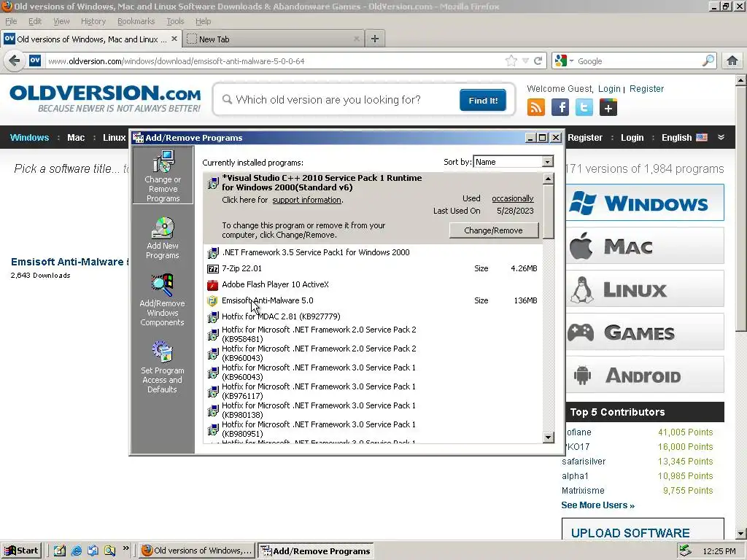Click the Windows Start button
747x560 pixels.
pos(21,551)
